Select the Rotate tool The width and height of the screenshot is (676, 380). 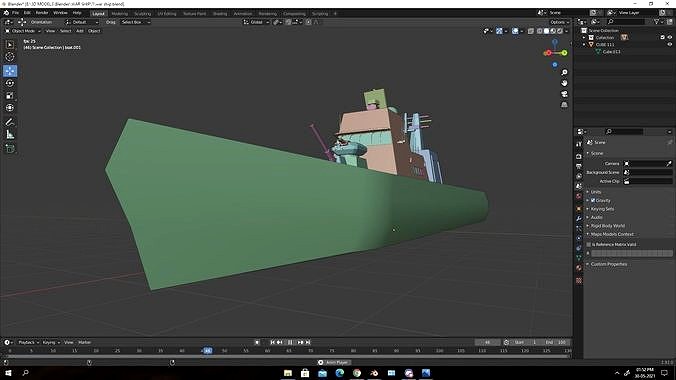click(x=10, y=83)
